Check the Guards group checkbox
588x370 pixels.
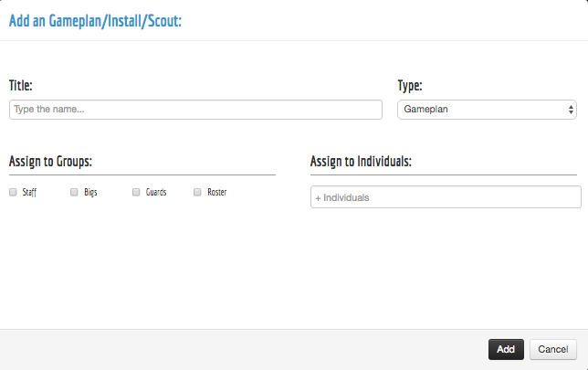(136, 193)
